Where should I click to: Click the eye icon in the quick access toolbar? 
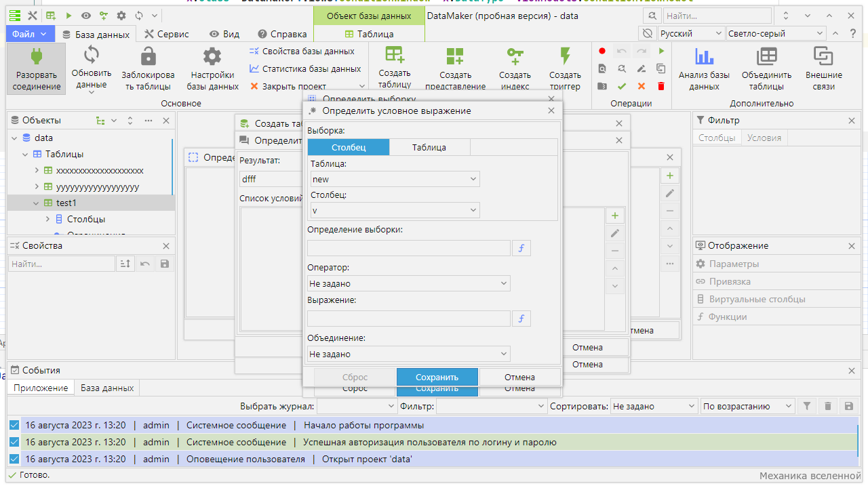click(86, 16)
